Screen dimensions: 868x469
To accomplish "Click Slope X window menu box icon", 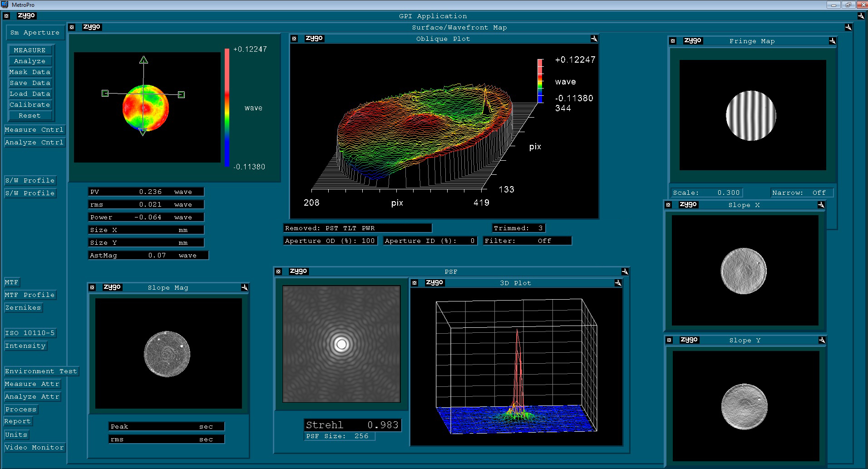I will pyautogui.click(x=668, y=205).
